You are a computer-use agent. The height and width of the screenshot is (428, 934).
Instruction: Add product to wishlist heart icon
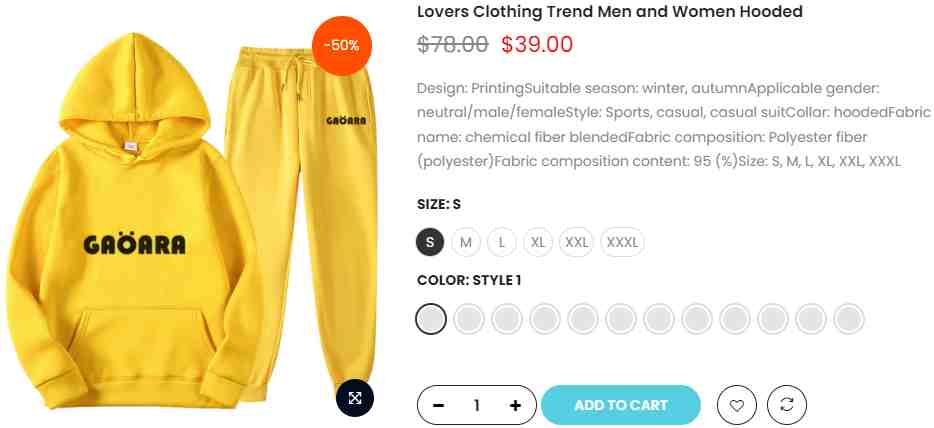coord(737,405)
